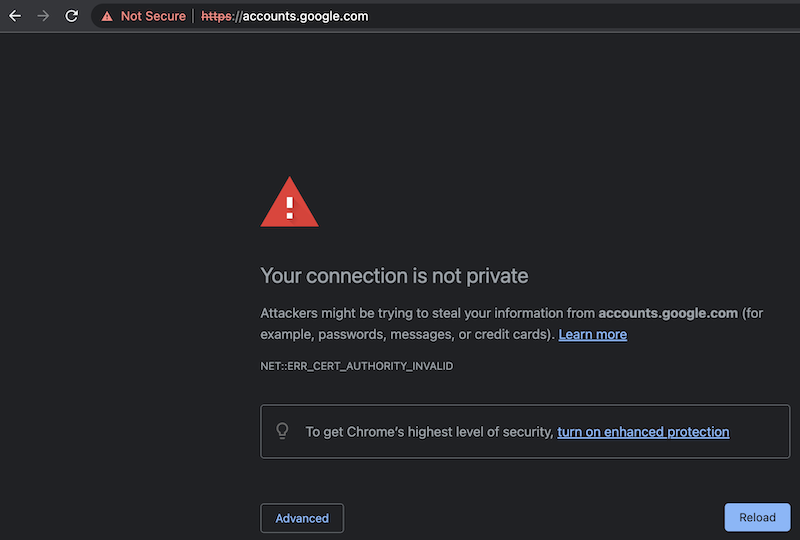
Task: Click the NET::ERR_CERT_AUTHORITY_INVALID error code
Action: click(x=357, y=366)
